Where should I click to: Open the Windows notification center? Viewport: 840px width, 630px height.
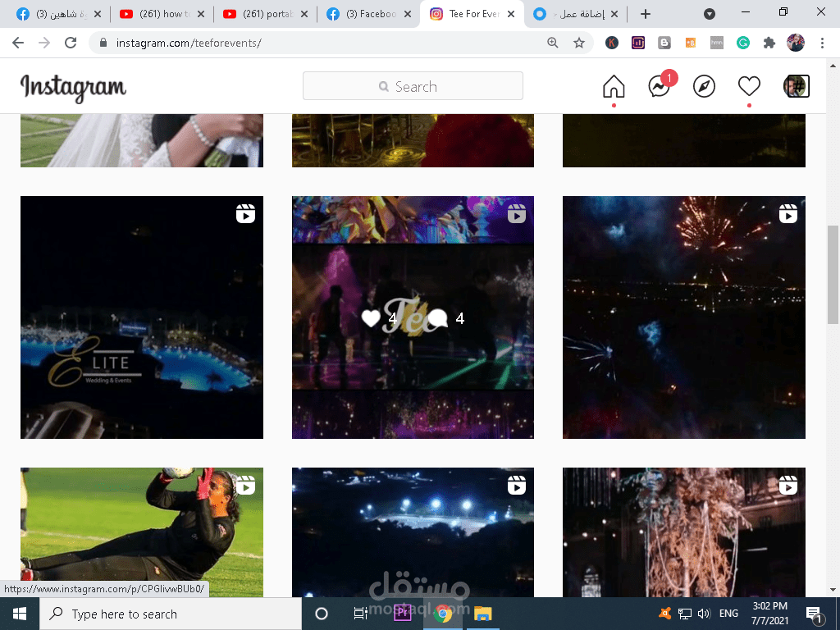813,614
